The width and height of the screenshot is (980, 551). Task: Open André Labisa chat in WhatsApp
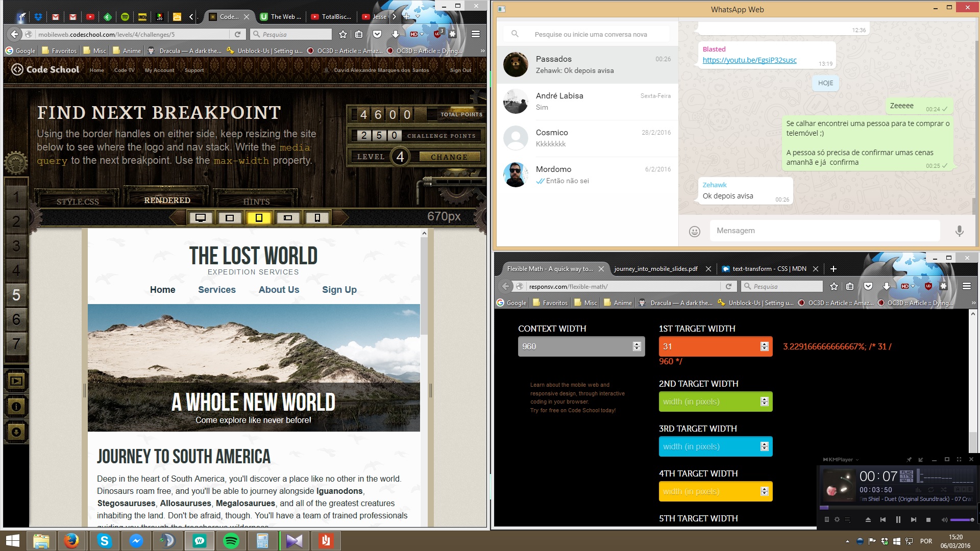[587, 102]
